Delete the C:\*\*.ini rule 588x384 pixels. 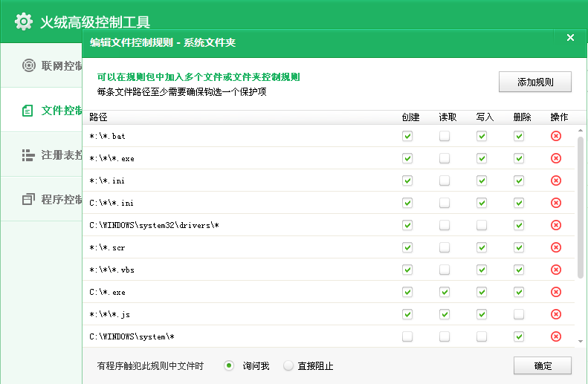tap(556, 203)
